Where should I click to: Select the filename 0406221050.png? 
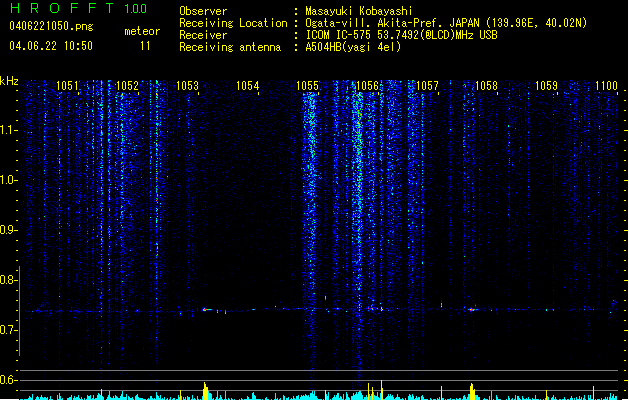click(51, 26)
